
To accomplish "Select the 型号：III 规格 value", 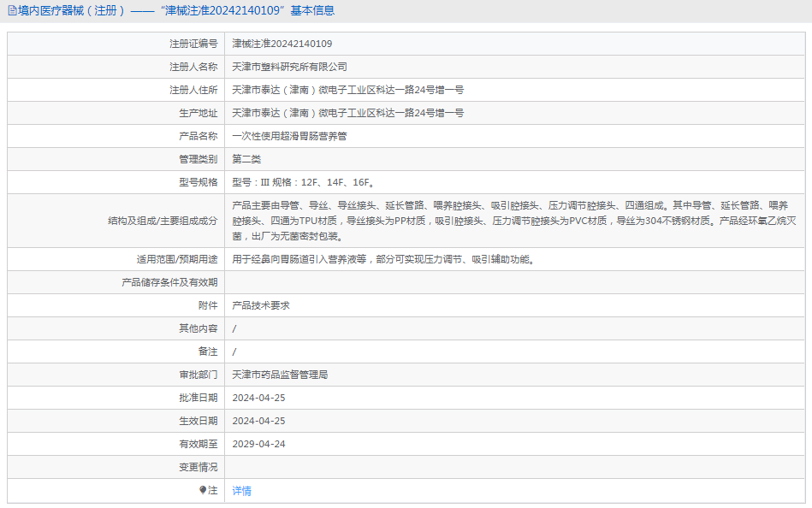I will coord(304,182).
